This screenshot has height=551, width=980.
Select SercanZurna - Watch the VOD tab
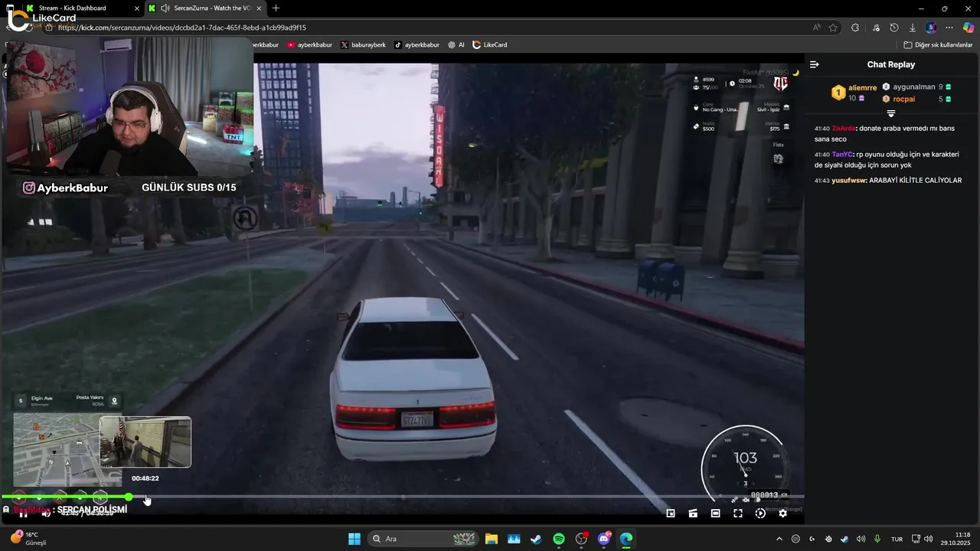coord(207,8)
